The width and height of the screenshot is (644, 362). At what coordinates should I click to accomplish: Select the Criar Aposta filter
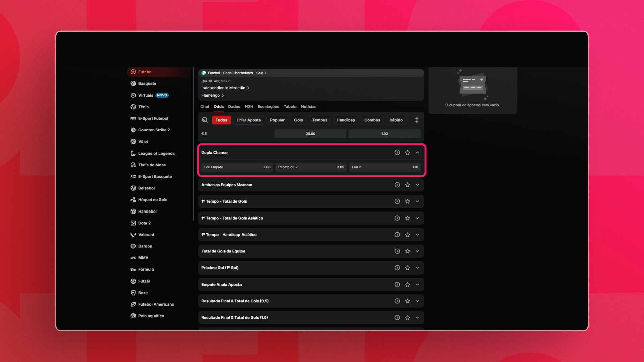pos(249,120)
